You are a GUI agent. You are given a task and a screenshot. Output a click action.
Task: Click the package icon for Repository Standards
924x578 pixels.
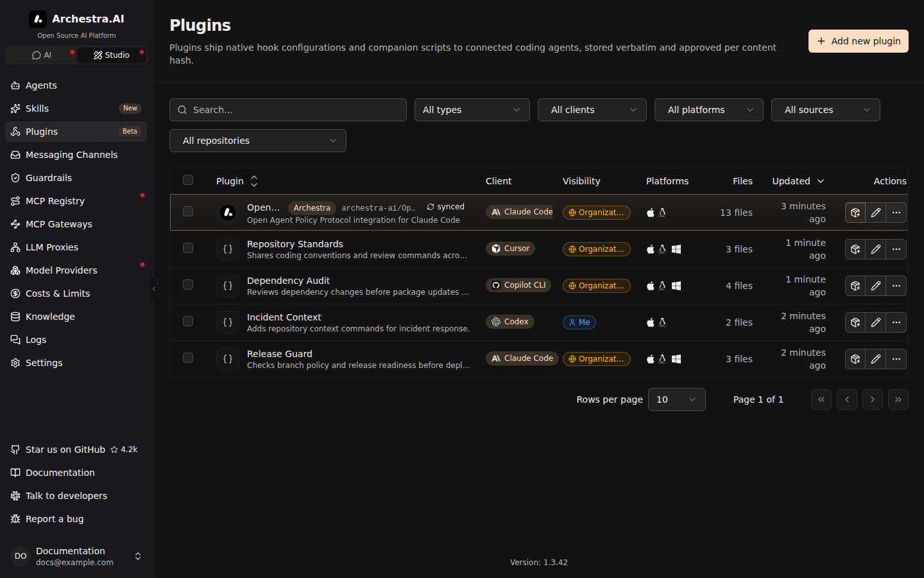(855, 249)
